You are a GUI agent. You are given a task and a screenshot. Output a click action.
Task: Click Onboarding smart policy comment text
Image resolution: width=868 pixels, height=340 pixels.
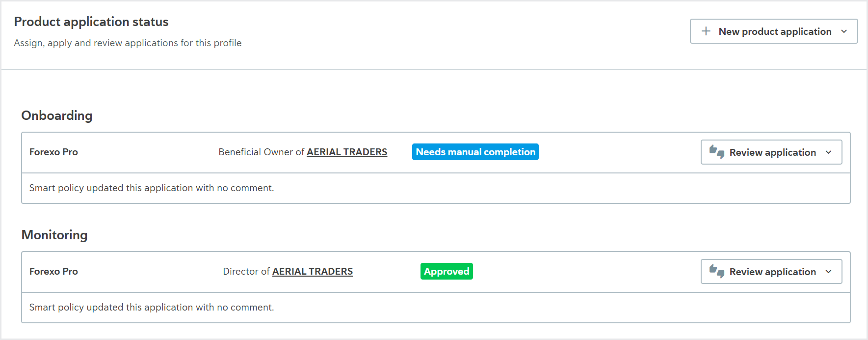152,188
